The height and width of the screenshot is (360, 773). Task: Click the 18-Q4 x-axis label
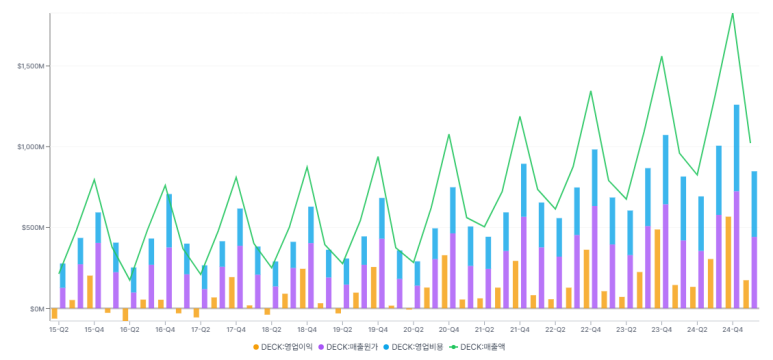pos(307,329)
